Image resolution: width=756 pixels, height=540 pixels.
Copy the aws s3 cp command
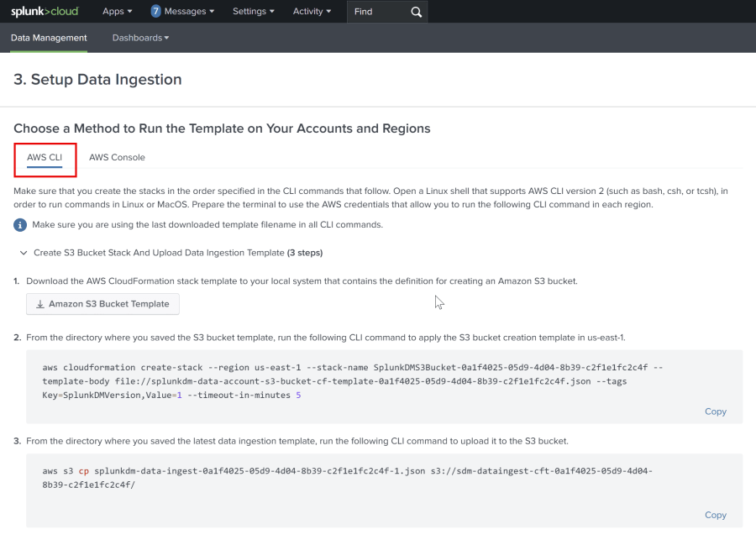716,515
